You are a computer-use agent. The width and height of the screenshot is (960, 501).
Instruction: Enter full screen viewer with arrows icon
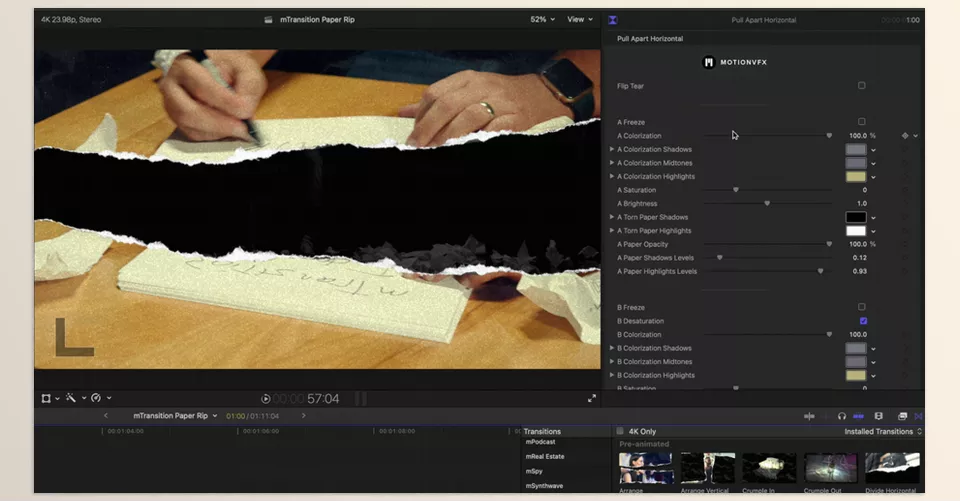click(592, 398)
